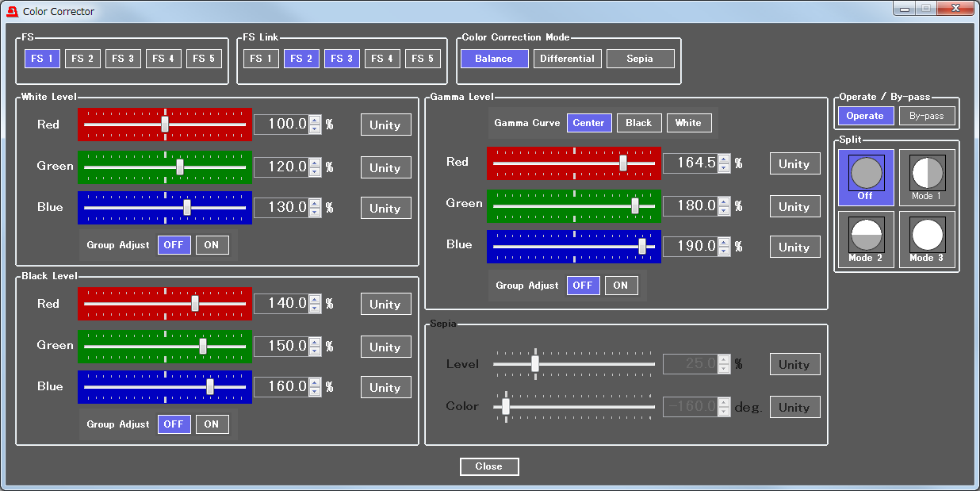Turn ON Black Level Group Adjust
This screenshot has height=491, width=980.
click(x=212, y=424)
